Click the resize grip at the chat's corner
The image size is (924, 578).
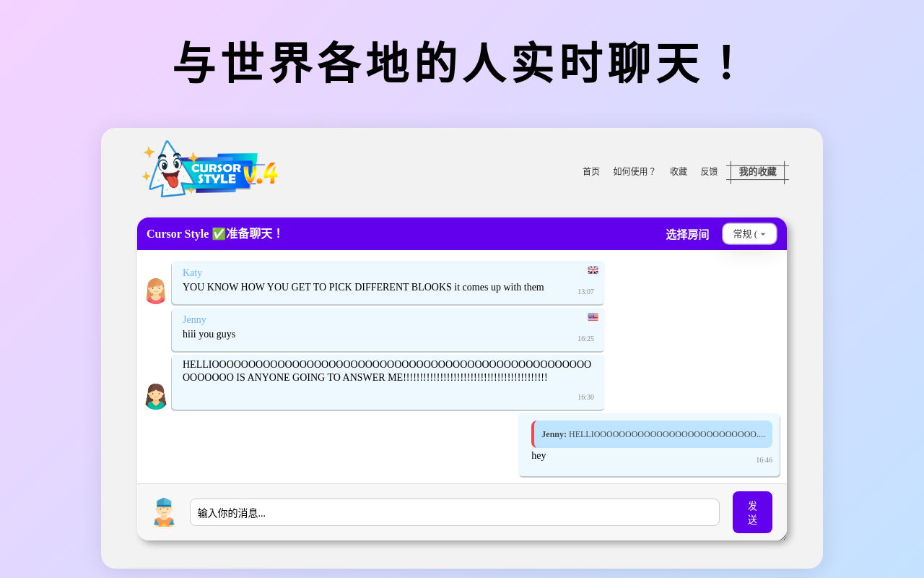pos(784,536)
